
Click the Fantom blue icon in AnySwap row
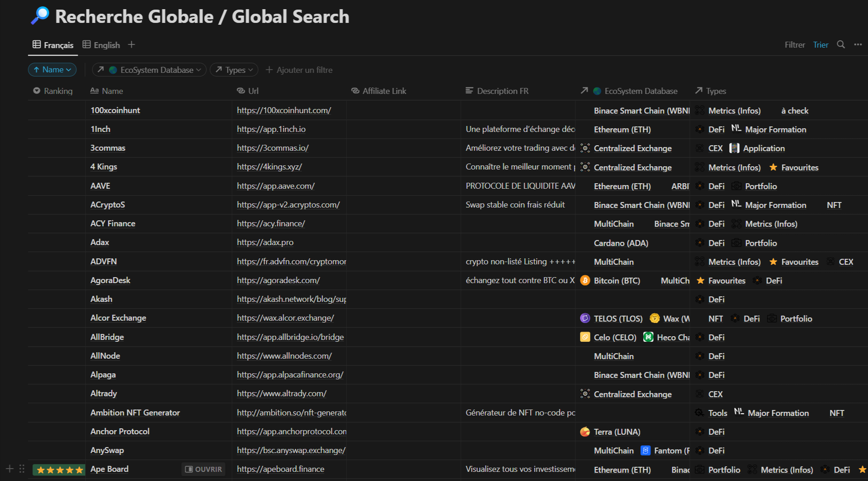coord(646,450)
